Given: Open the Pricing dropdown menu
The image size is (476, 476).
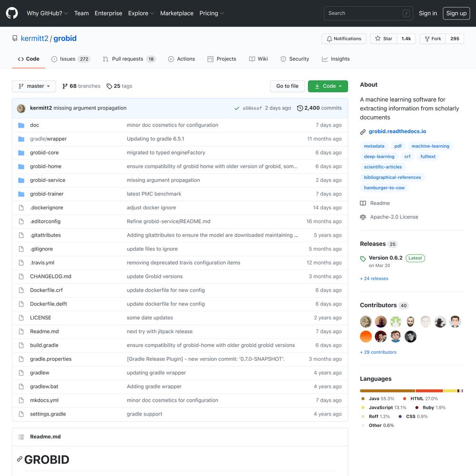Looking at the screenshot, I should (212, 13).
